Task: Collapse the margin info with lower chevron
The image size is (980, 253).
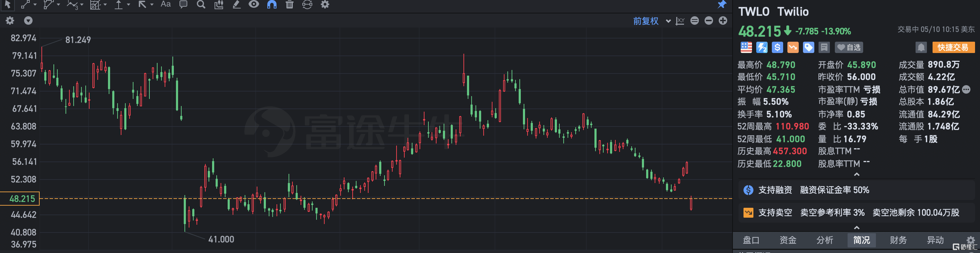Action: coord(857,228)
